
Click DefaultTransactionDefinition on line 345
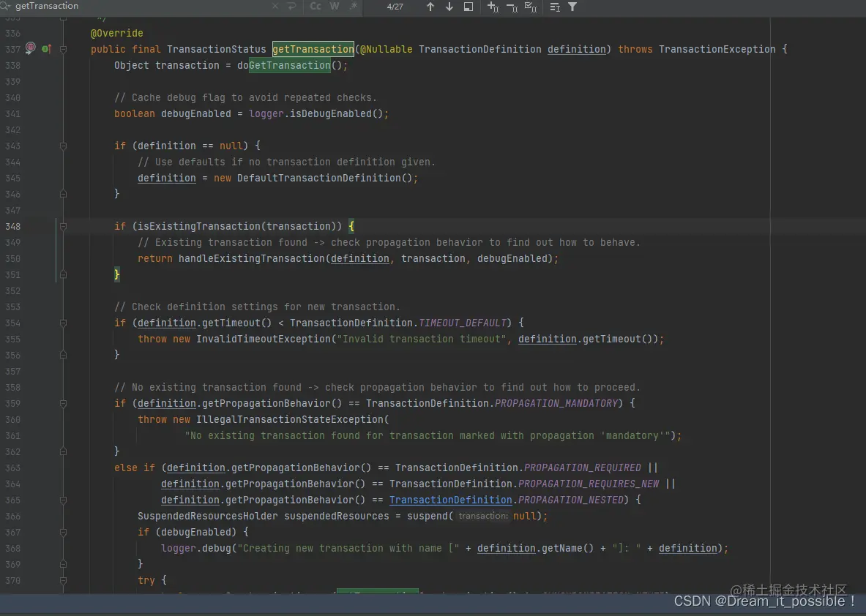point(318,178)
